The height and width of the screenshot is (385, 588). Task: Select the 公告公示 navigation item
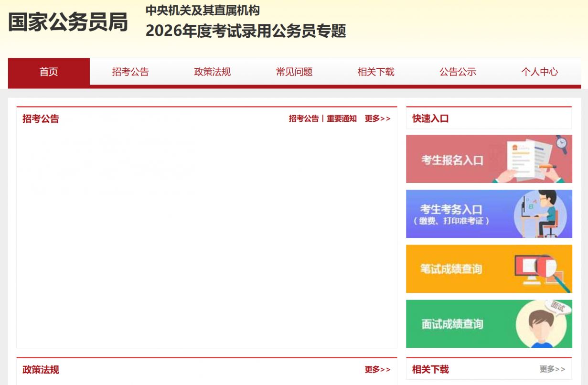(x=458, y=72)
